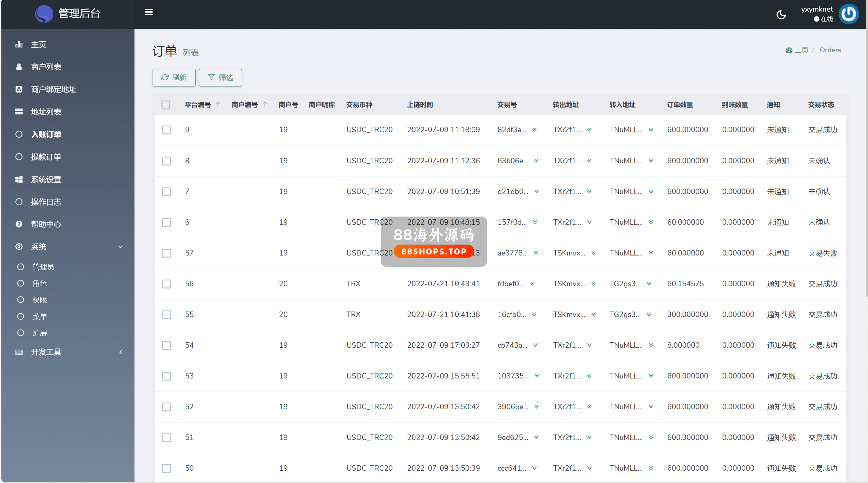Screen dimensions: 868x483
Task: Check the select-all header checkbox
Action: click(x=166, y=105)
